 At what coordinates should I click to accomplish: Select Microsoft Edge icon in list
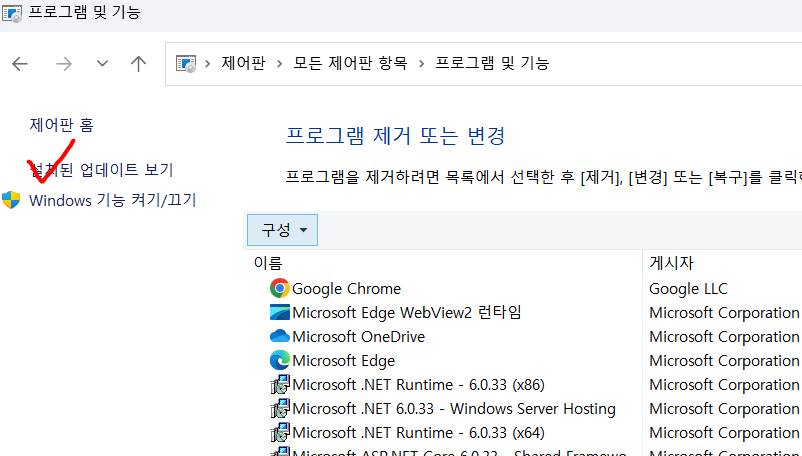(x=280, y=361)
